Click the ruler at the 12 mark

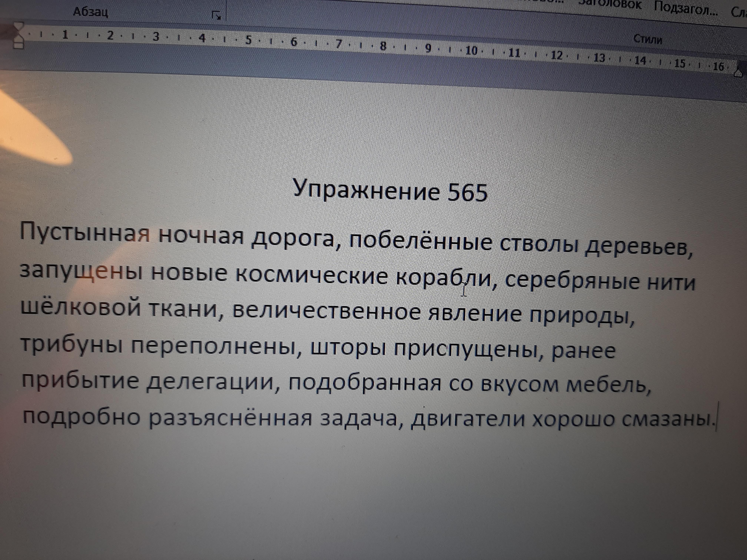557,55
